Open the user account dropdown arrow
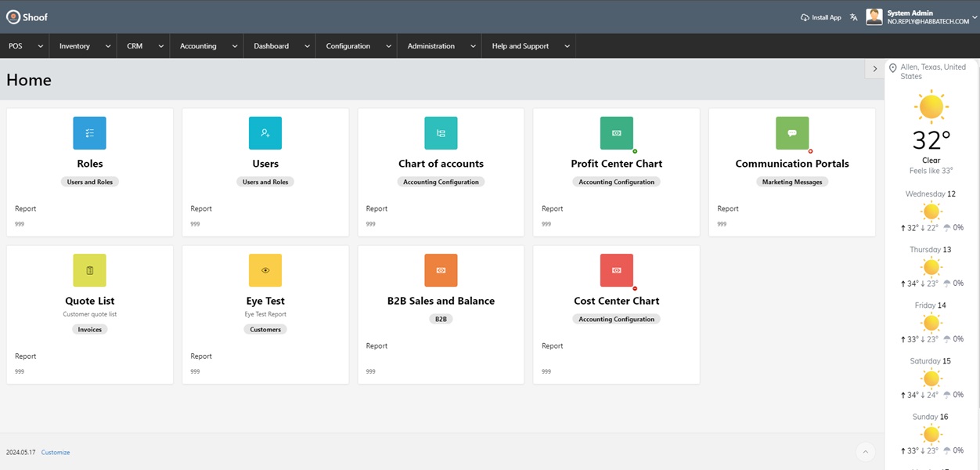This screenshot has width=980, height=470. click(x=975, y=17)
